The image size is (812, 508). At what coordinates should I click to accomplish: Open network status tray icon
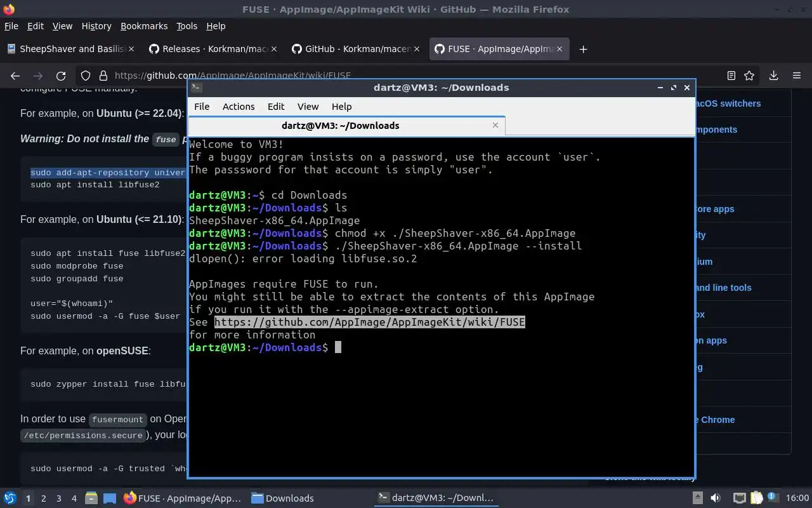click(x=740, y=498)
